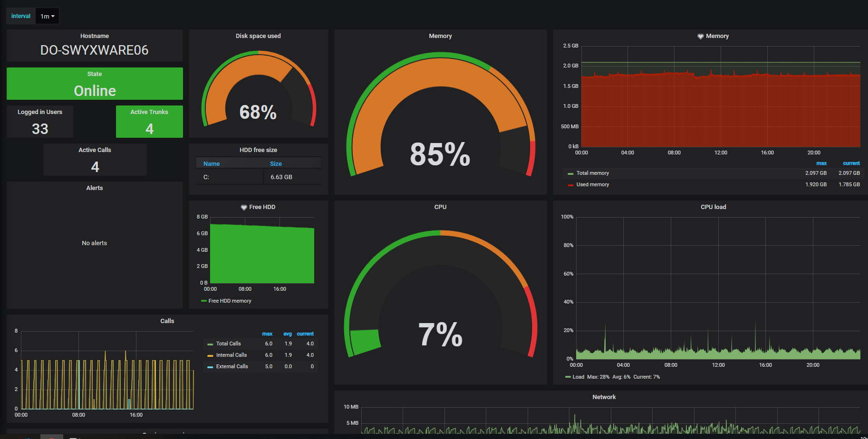This screenshot has width=868, height=439.
Task: Sort HDD free size table by Size
Action: [x=276, y=163]
